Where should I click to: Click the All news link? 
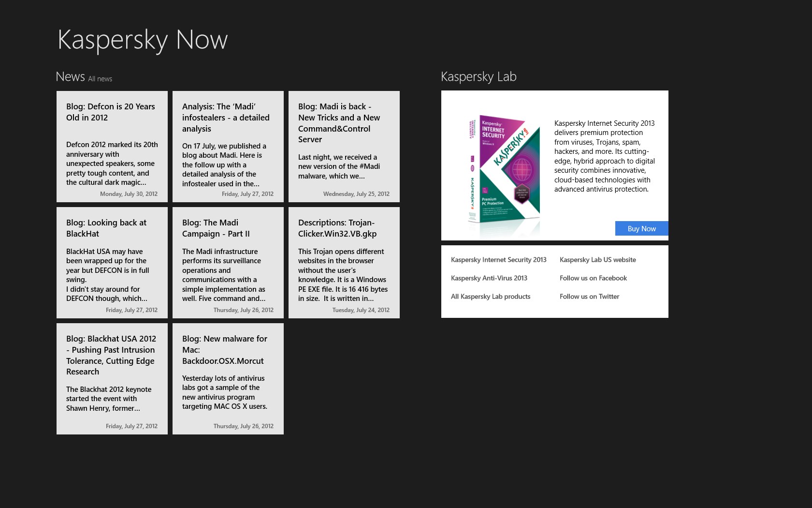(x=100, y=79)
